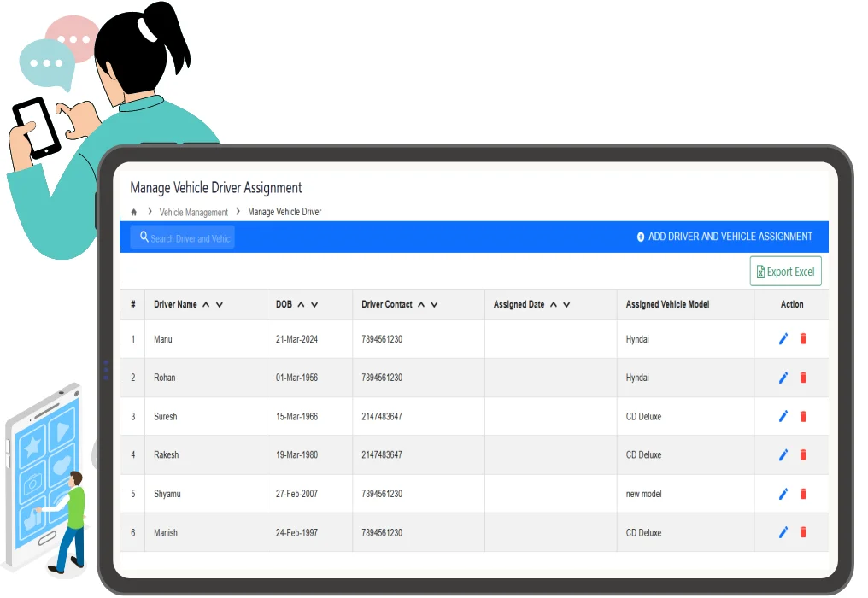
Task: Click Suresh's contact number 2147483647
Action: 382,416
